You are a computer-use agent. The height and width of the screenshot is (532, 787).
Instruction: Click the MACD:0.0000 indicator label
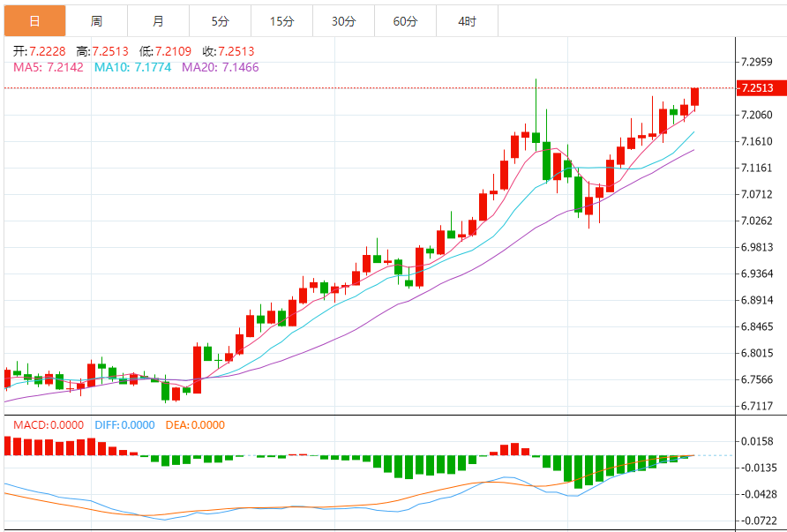(49, 425)
